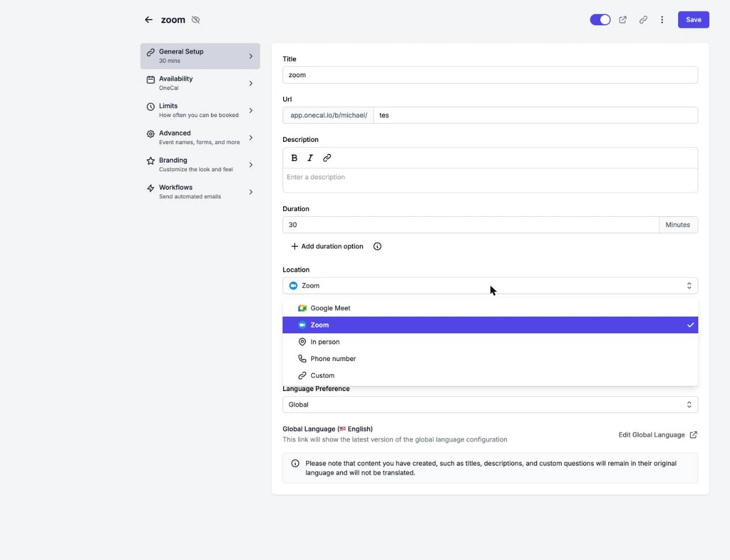Expand General Setup chevron
730x560 pixels.
(251, 56)
